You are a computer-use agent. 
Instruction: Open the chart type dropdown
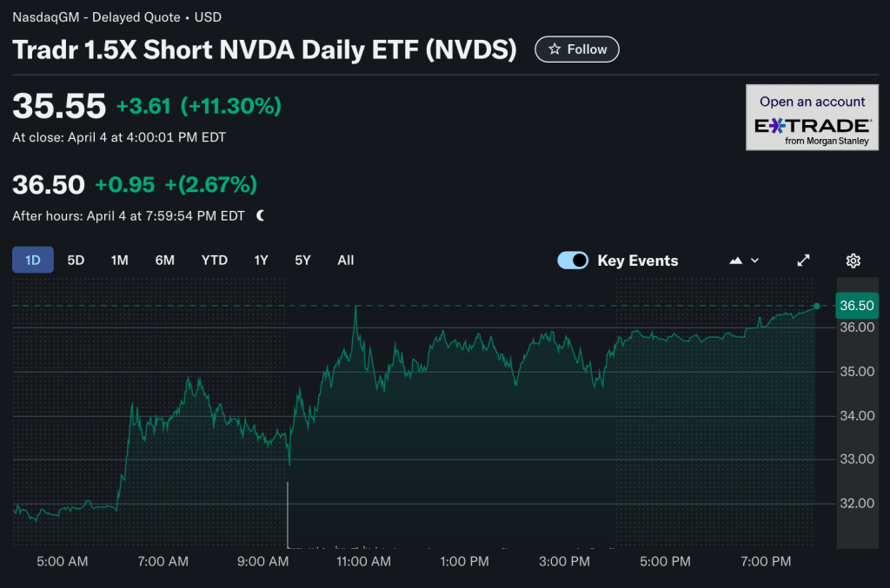pos(744,261)
